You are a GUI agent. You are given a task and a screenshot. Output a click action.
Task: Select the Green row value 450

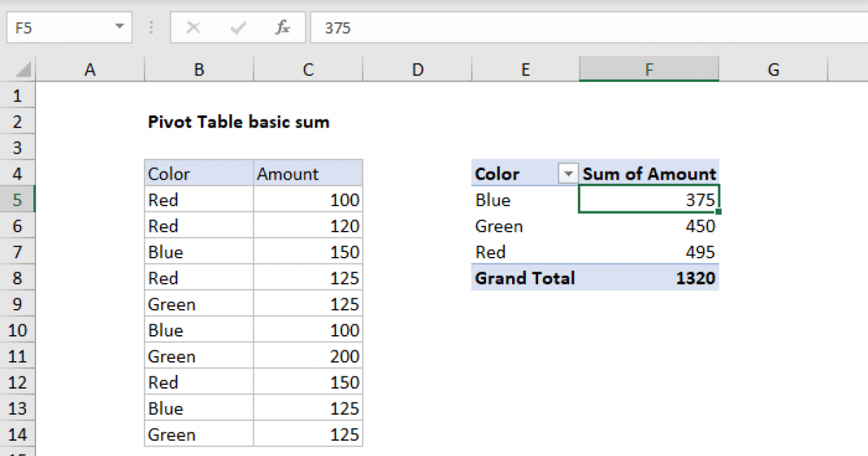click(649, 227)
